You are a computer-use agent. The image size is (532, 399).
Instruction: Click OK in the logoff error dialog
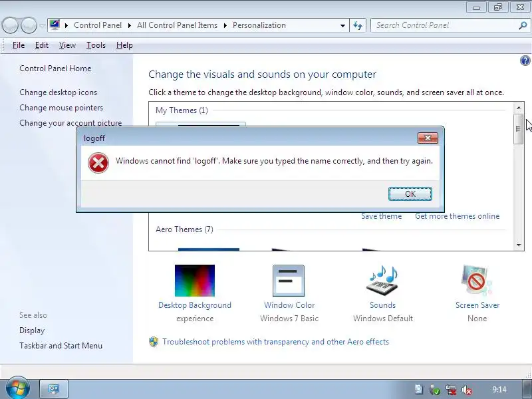(x=410, y=194)
